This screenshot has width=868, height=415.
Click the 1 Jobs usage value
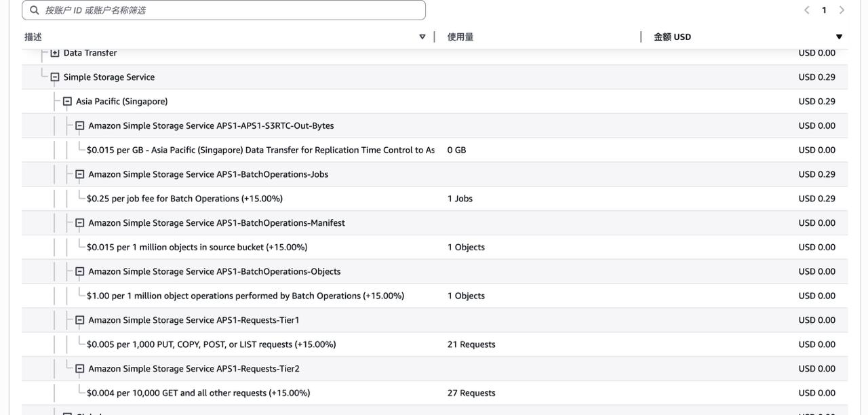(460, 199)
